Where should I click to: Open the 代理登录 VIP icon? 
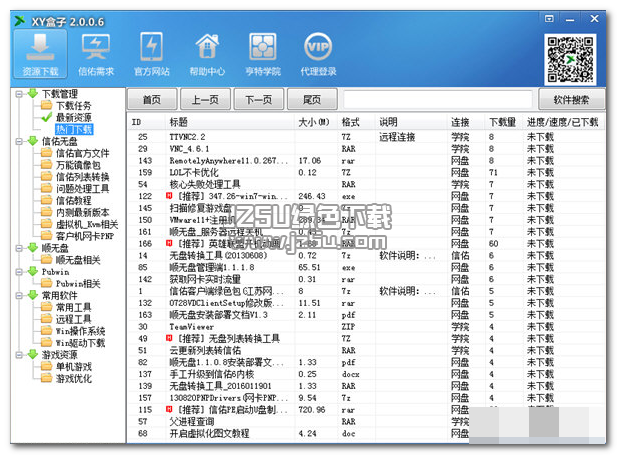coord(318,54)
